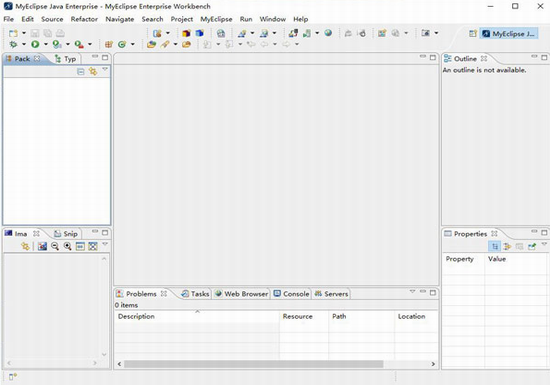This screenshot has height=385, width=550.
Task: Click Zoom In icon in Image Preview panel
Action: point(67,246)
